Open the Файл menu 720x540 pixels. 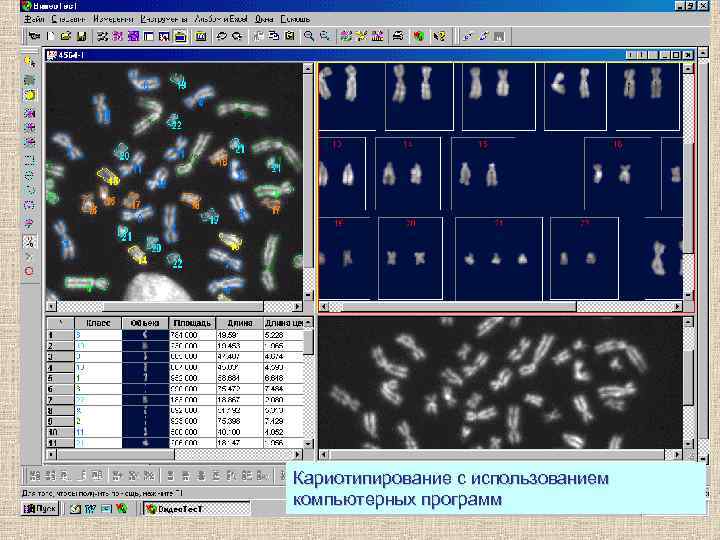click(34, 19)
